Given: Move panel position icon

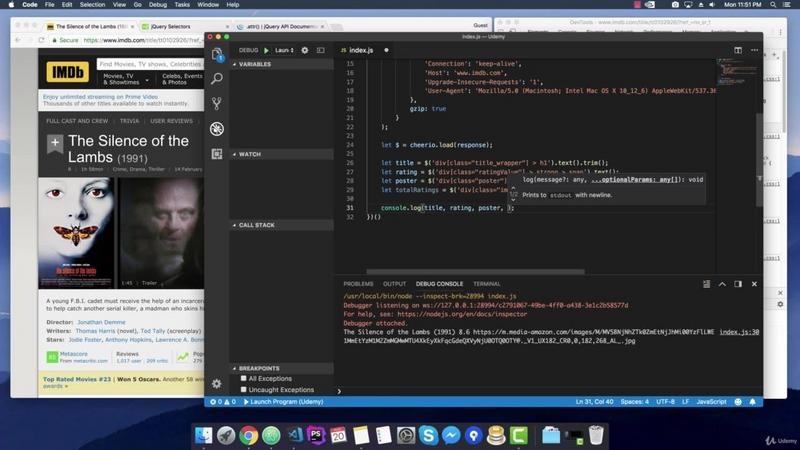Looking at the screenshot, I should 738,284.
